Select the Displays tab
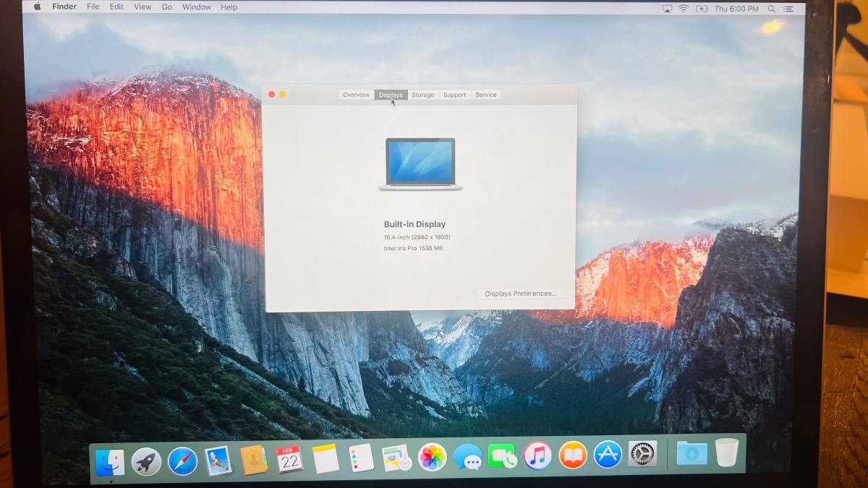Image resolution: width=868 pixels, height=488 pixels. [391, 95]
